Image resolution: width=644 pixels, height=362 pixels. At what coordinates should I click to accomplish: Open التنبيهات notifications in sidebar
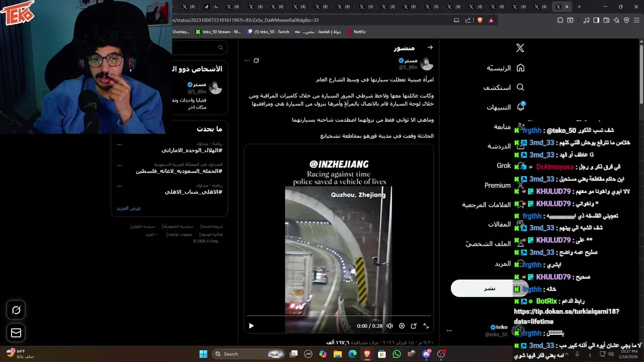tap(506, 107)
